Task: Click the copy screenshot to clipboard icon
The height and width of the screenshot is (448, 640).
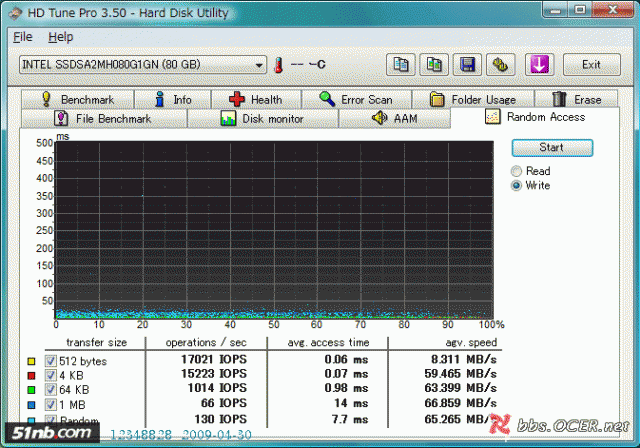Action: [x=434, y=65]
